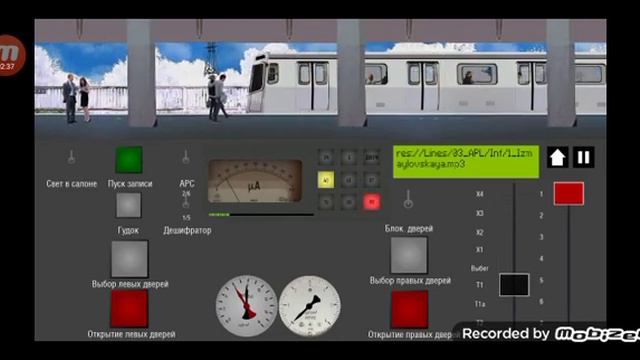The height and width of the screenshot is (360, 640).
Task: Toggle the Блок. дверей switch
Action: pyautogui.click(x=408, y=199)
